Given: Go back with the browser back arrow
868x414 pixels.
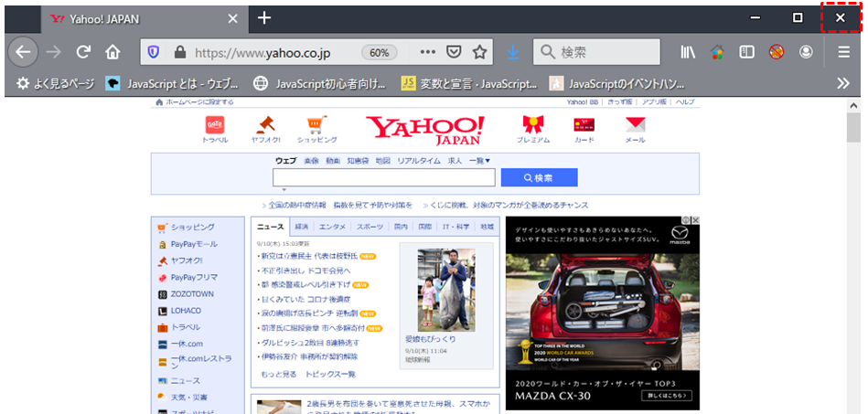Looking at the screenshot, I should (x=23, y=52).
